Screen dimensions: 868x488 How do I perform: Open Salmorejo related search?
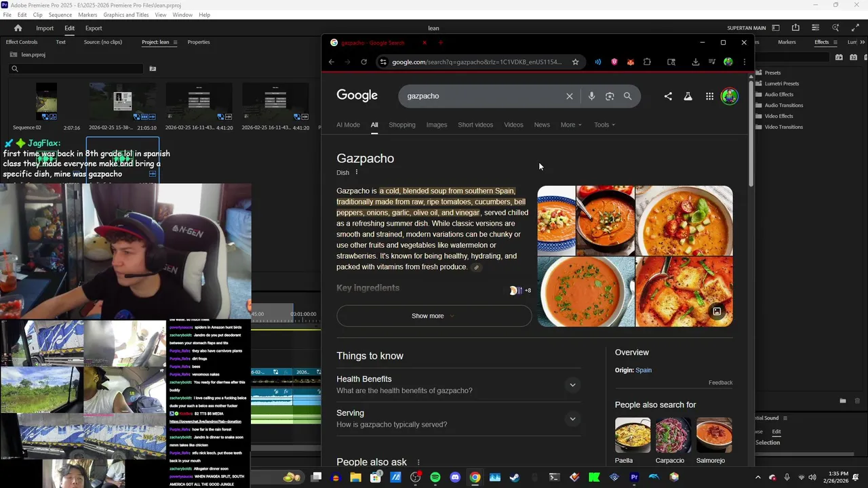(714, 441)
